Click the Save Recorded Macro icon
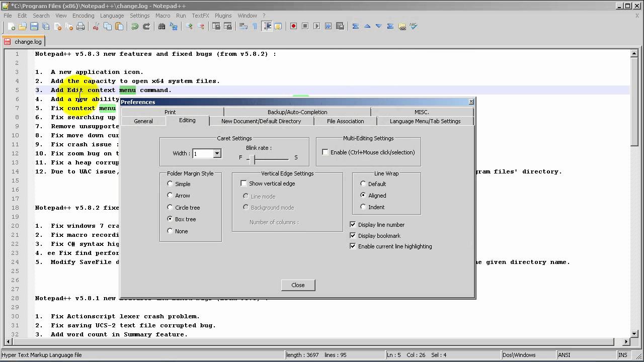 340,26
